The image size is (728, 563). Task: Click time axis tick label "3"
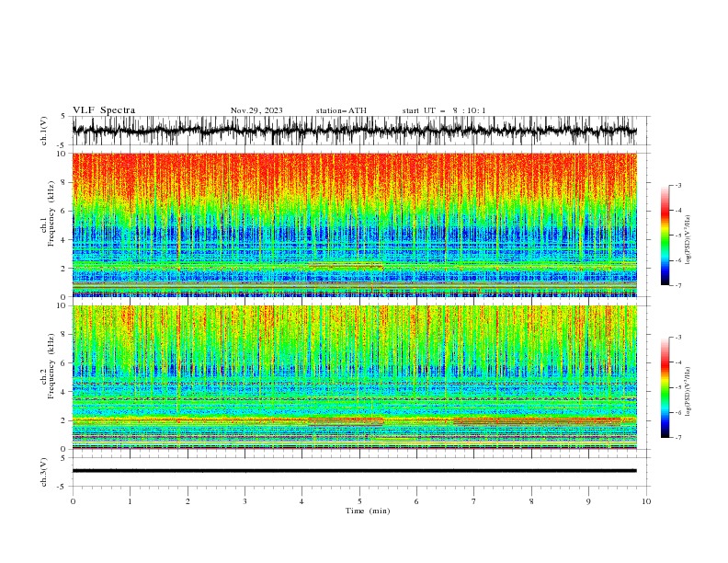pos(245,501)
